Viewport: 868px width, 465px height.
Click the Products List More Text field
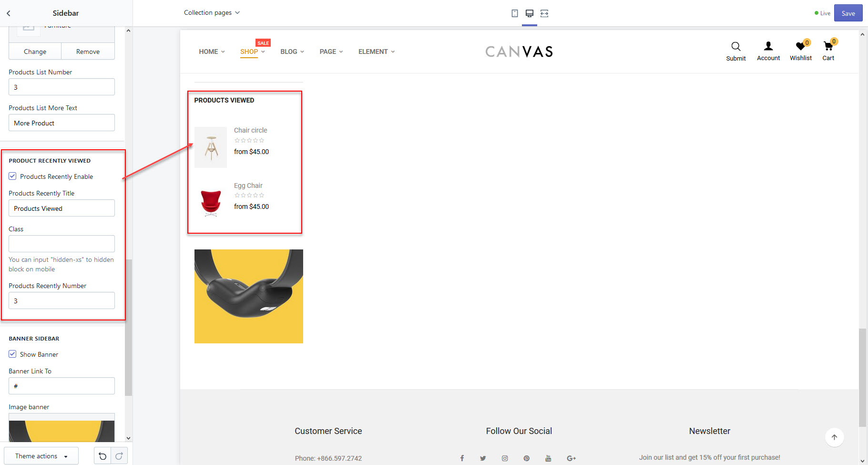point(61,123)
